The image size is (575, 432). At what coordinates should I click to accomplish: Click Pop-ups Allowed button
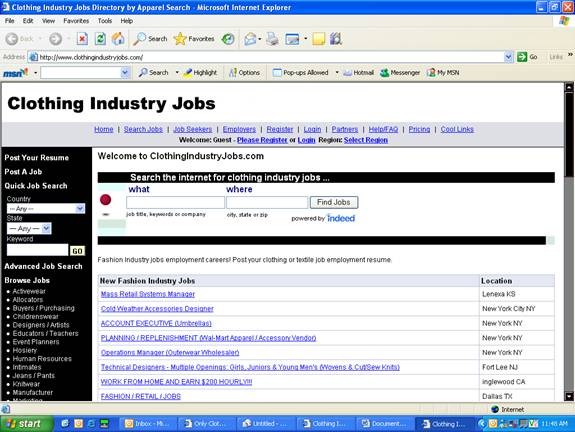pyautogui.click(x=300, y=73)
